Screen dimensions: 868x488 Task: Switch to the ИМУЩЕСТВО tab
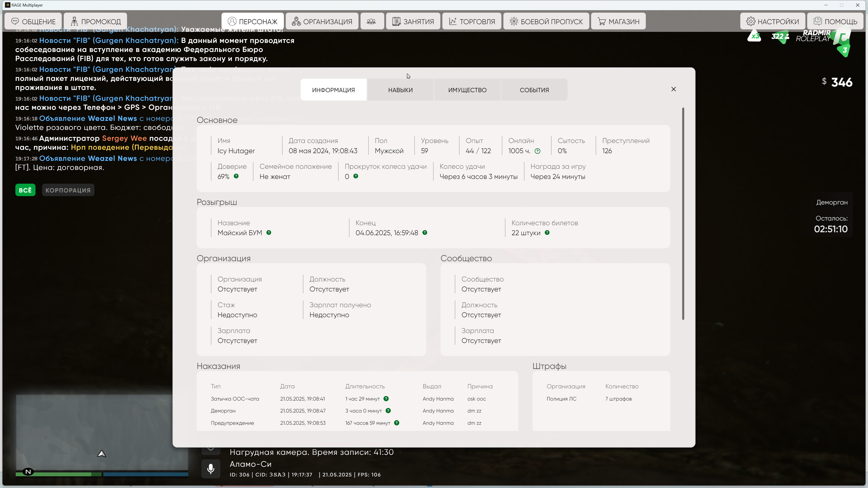467,90
